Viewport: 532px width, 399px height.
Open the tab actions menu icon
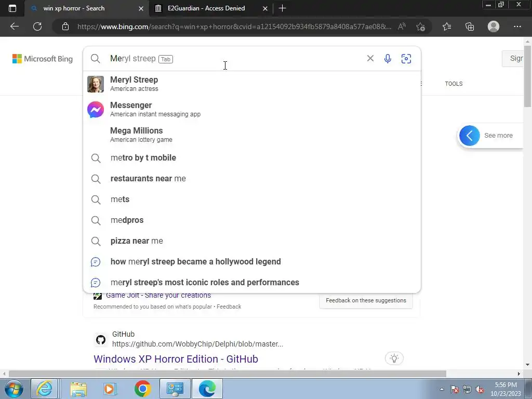[12, 8]
